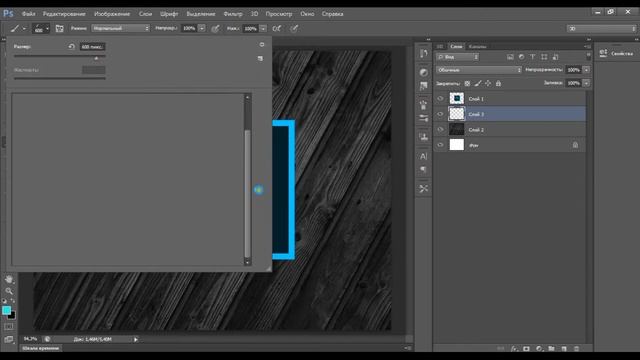This screenshot has height=360, width=640.
Task: Open the Редактирование menu
Action: pyautogui.click(x=64, y=14)
